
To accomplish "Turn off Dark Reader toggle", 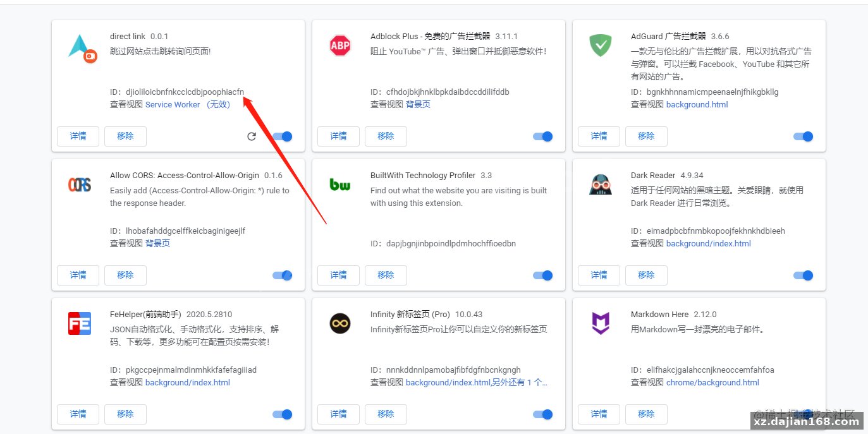I will click(x=804, y=275).
